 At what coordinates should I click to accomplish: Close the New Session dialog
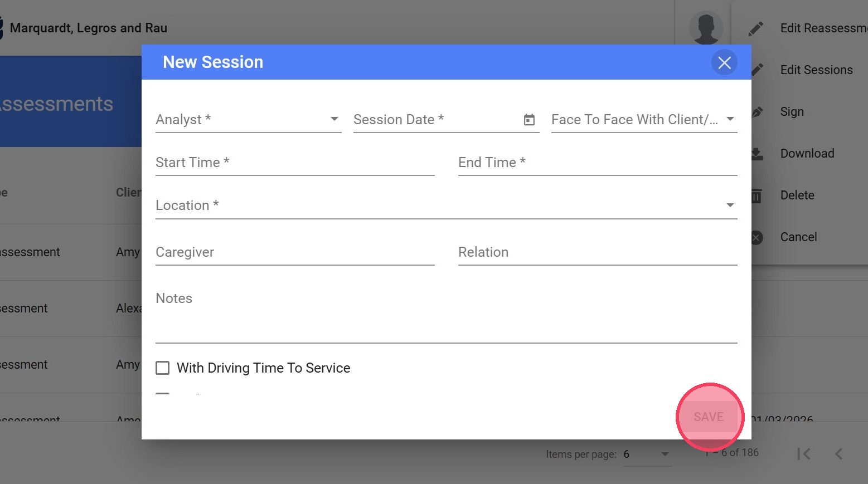click(x=724, y=62)
